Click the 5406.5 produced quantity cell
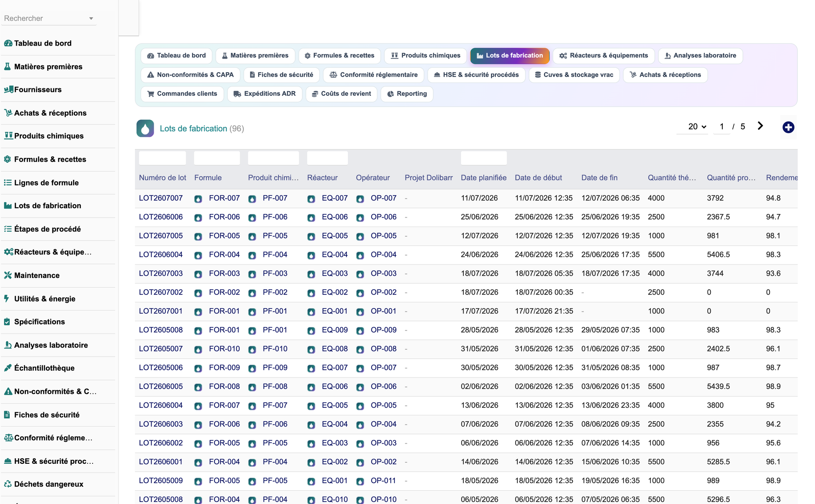The width and height of the screenshot is (815, 504). tap(718, 255)
